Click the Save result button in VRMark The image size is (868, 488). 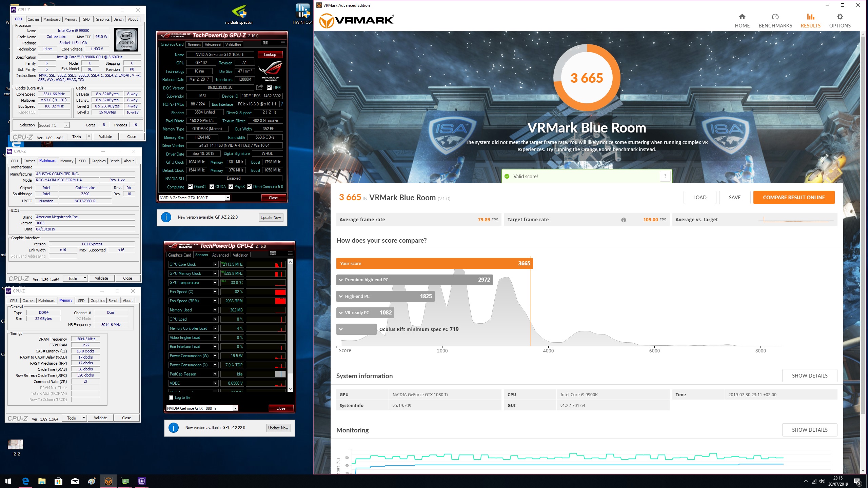(735, 198)
